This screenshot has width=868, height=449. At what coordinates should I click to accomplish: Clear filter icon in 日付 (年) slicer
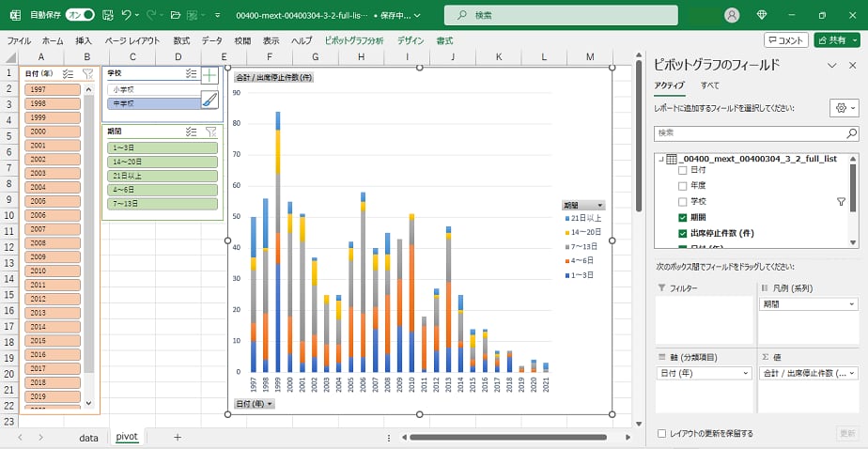click(87, 73)
